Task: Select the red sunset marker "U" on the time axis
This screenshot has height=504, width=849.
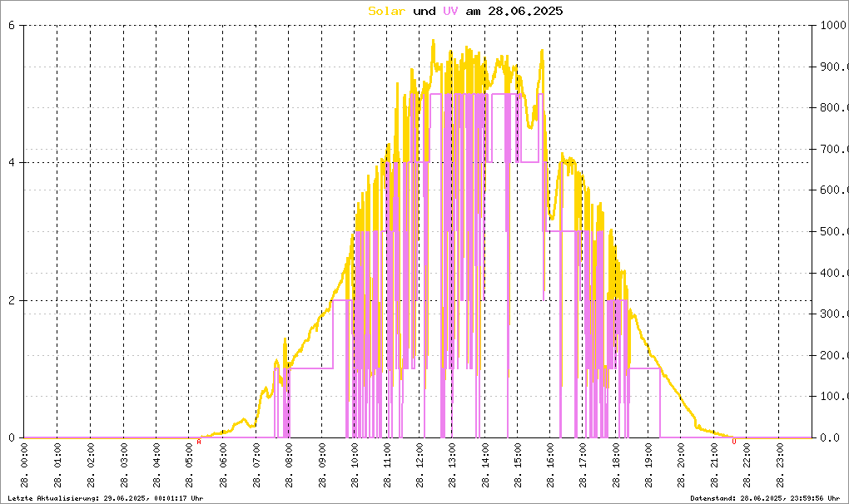Action: 734,442
